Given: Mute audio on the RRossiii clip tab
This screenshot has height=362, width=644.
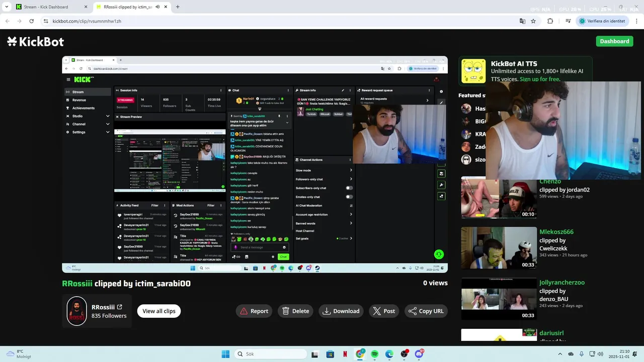Looking at the screenshot, I should (157, 7).
